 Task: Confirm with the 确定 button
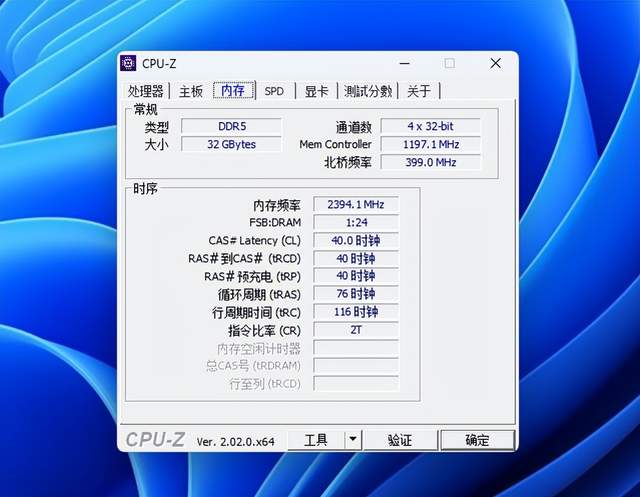[x=477, y=440]
